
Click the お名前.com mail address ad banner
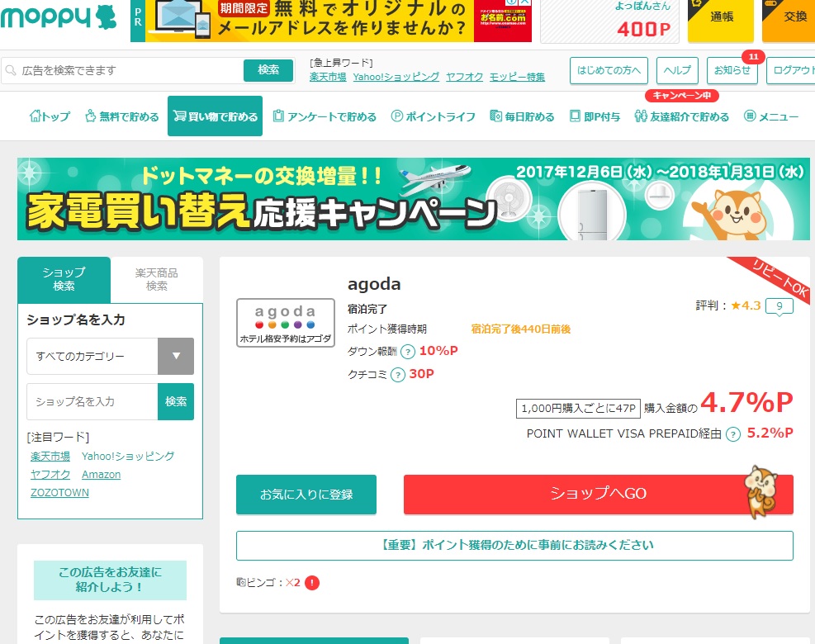(331, 21)
